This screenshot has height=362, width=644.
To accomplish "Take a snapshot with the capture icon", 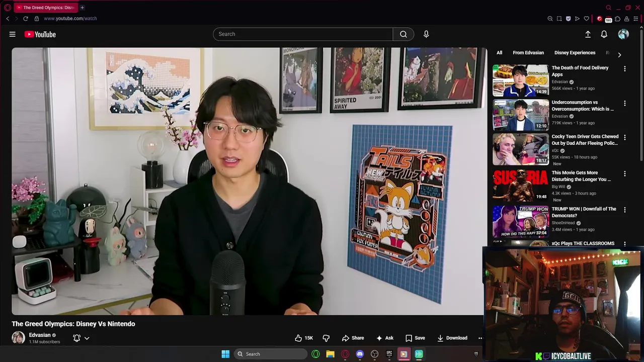I will (559, 19).
